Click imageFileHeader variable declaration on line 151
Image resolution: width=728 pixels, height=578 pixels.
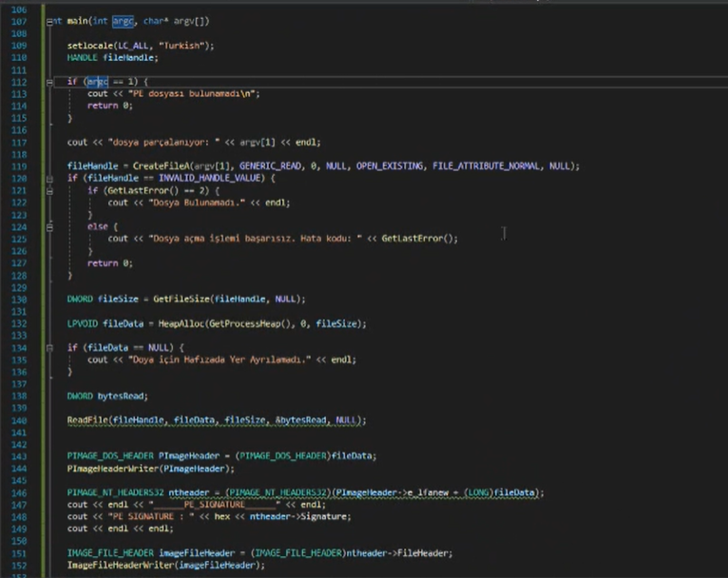[197, 553]
